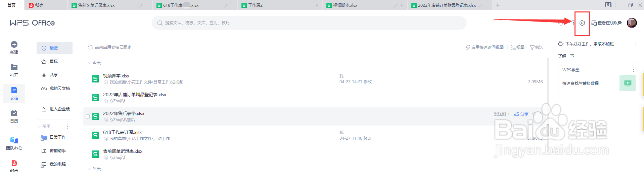
Task: Click the 新建 plus icon in sidebar
Action: [14, 44]
